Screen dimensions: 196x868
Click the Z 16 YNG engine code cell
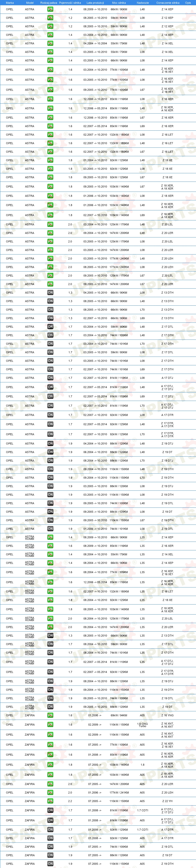tap(167, 715)
